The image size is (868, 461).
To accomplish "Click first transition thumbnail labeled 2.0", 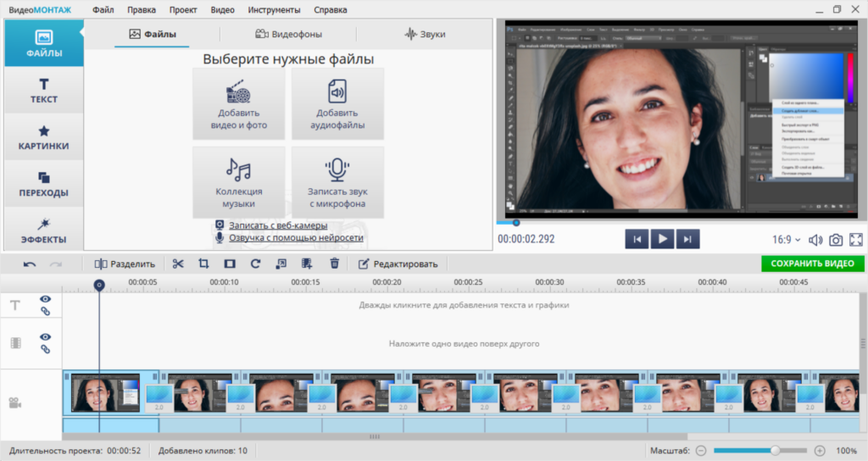I will point(159,399).
